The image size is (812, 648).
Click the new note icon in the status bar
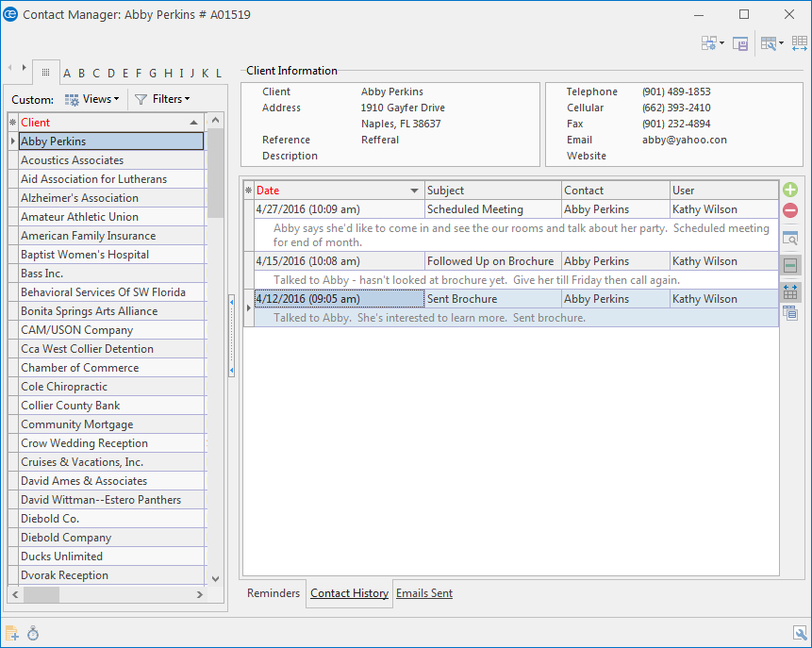12,633
